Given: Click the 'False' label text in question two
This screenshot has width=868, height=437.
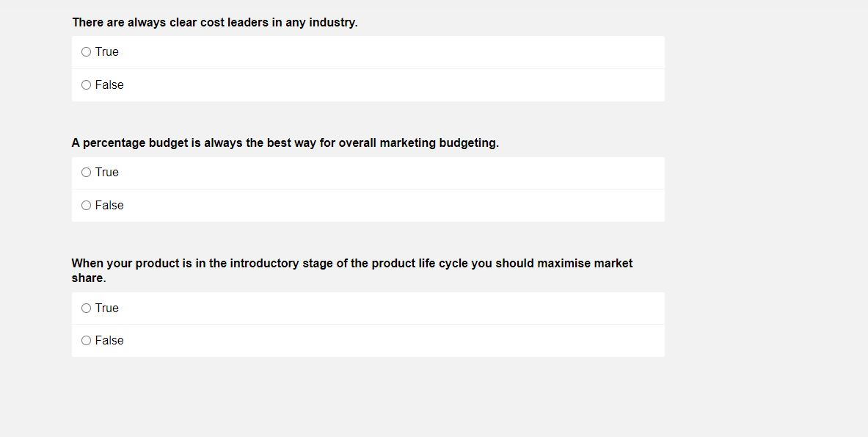Looking at the screenshot, I should (x=109, y=205).
